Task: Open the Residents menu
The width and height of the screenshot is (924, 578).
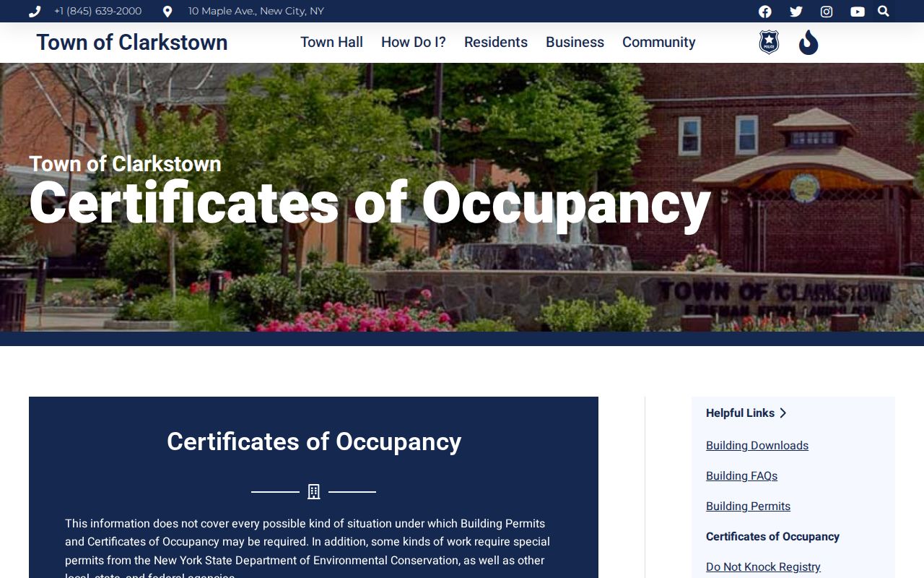Action: click(496, 42)
